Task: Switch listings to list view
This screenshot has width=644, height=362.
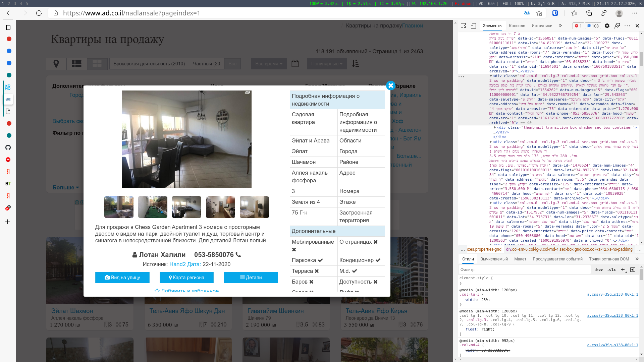Action: [77, 64]
